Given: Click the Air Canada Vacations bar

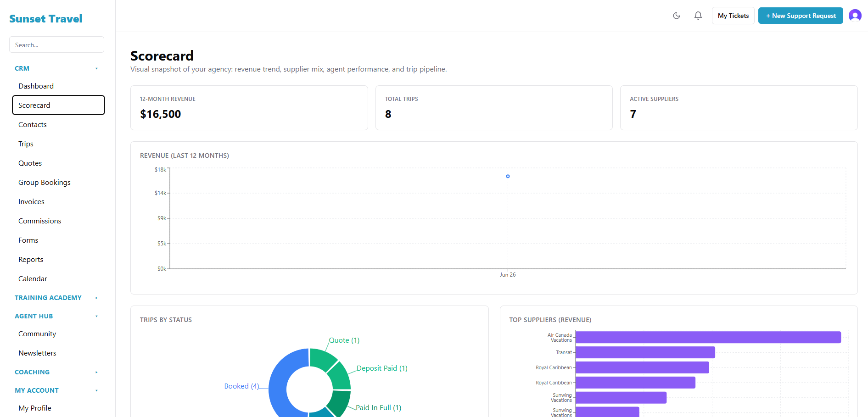Looking at the screenshot, I should [x=708, y=337].
